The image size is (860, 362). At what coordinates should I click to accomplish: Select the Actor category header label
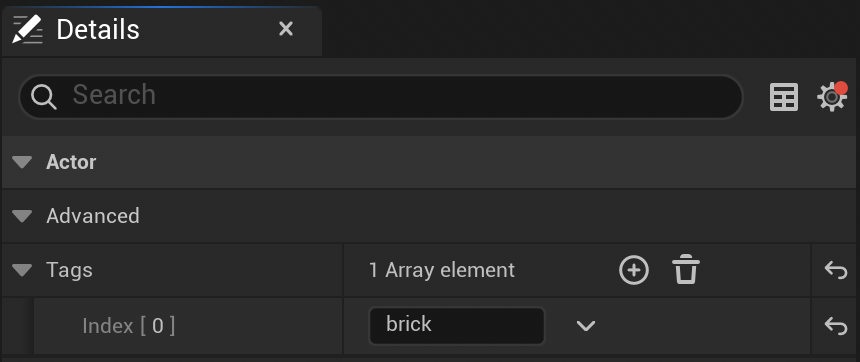click(x=71, y=162)
